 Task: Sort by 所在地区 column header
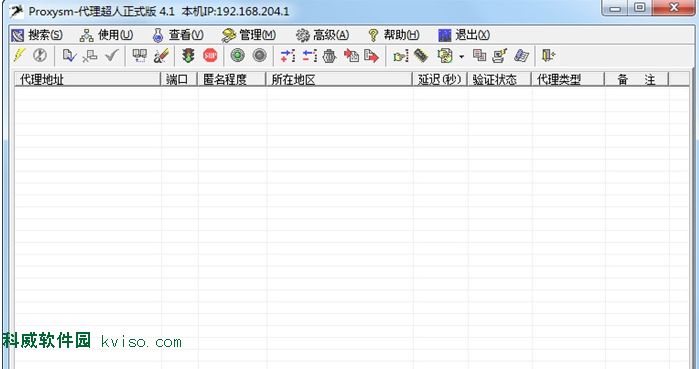coord(339,80)
